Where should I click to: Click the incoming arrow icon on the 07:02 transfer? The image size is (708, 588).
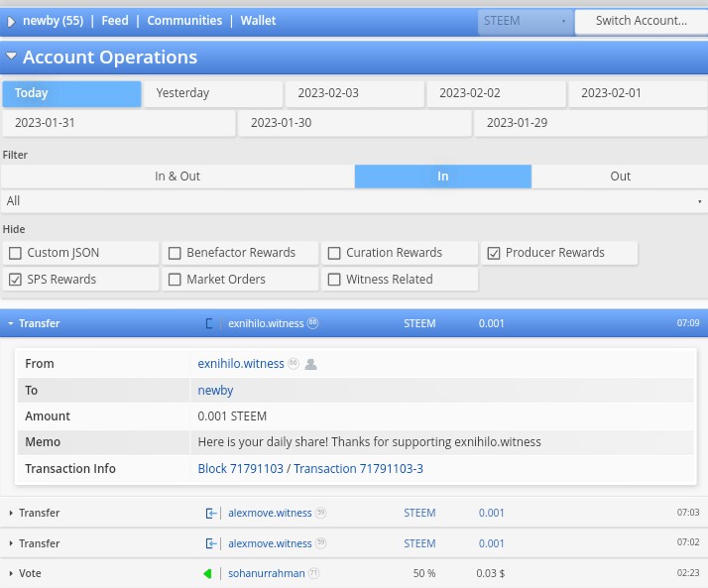point(211,543)
